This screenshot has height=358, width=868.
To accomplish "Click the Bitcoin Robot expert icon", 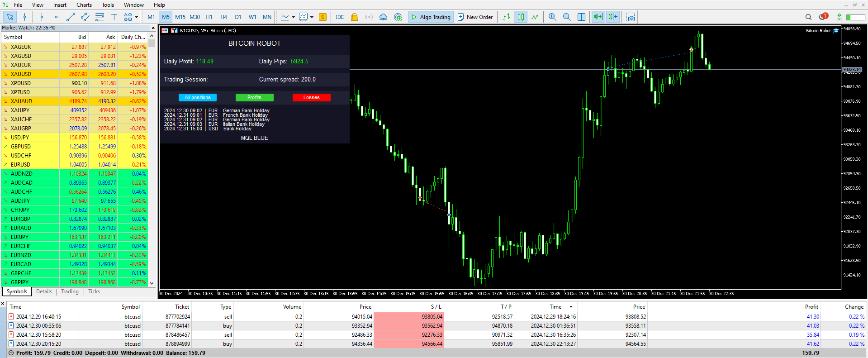I will point(836,31).
